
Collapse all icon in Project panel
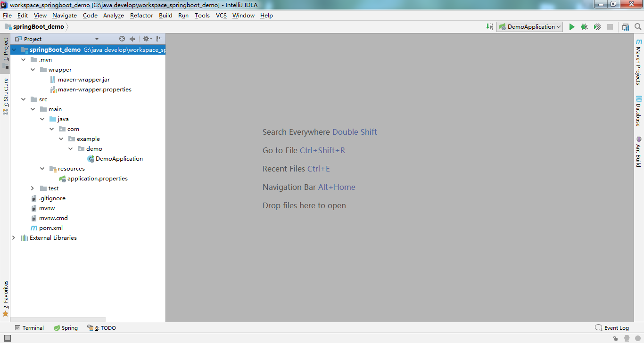132,39
